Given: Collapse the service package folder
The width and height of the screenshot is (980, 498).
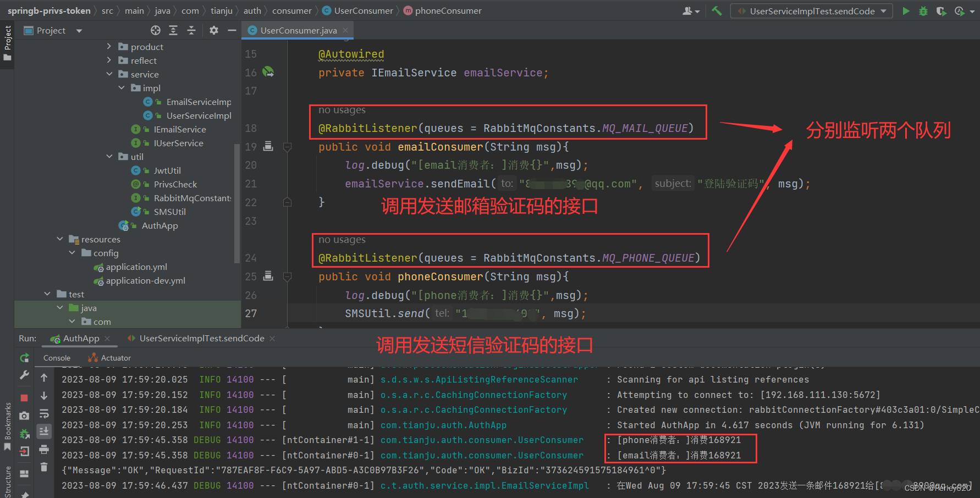Looking at the screenshot, I should (109, 74).
